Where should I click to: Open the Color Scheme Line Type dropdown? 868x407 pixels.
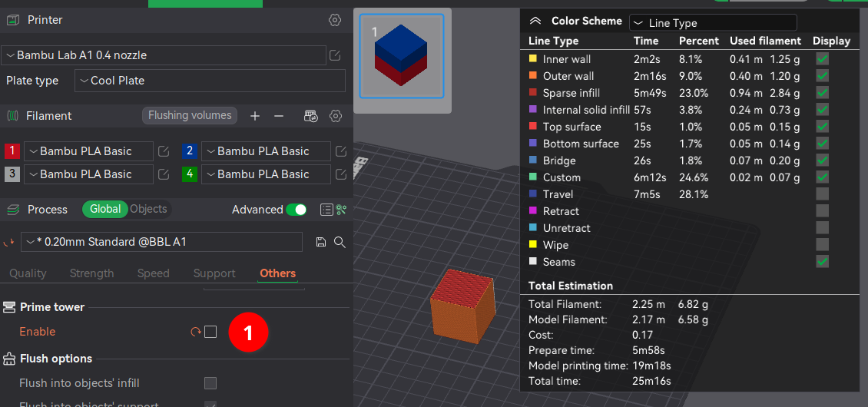click(712, 23)
